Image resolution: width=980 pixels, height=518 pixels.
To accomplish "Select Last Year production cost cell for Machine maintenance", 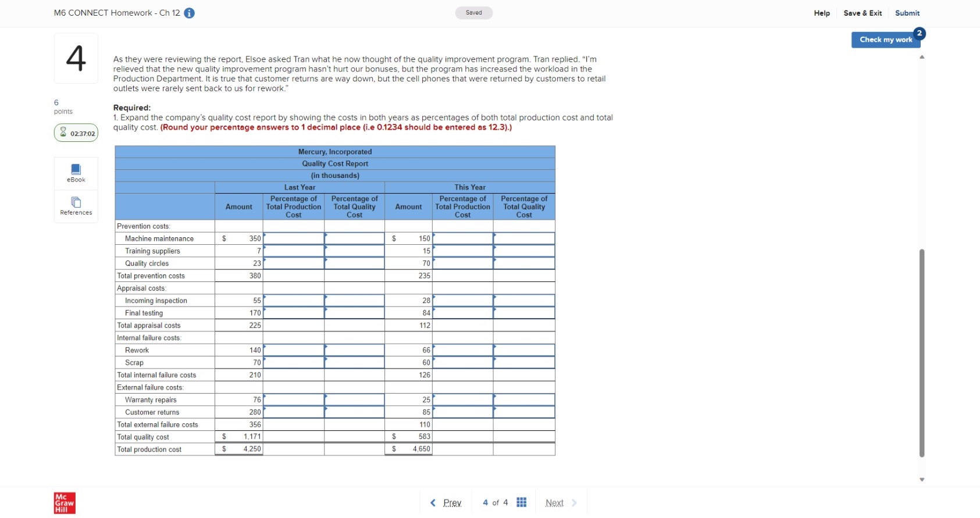I will tap(294, 238).
